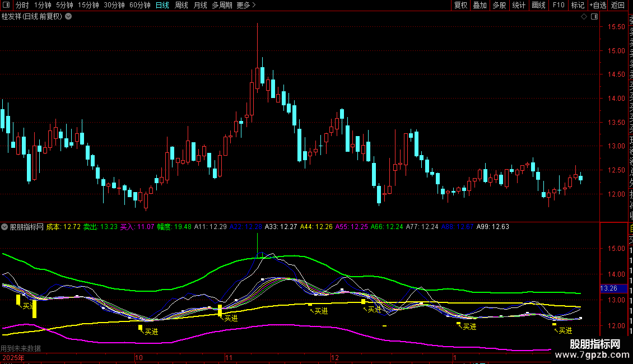Open F10 company information
This screenshot has width=633, height=364.
558,5
